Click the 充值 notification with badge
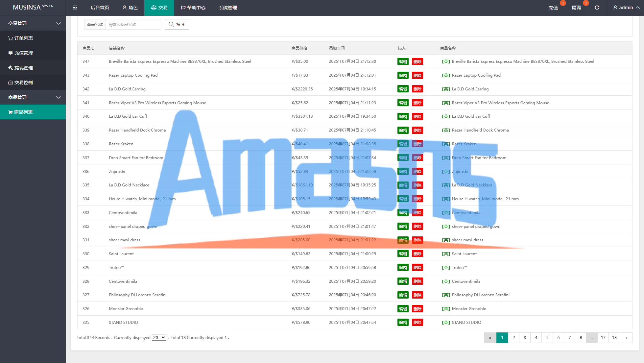Screen dimensions: 644x363 tap(553, 8)
